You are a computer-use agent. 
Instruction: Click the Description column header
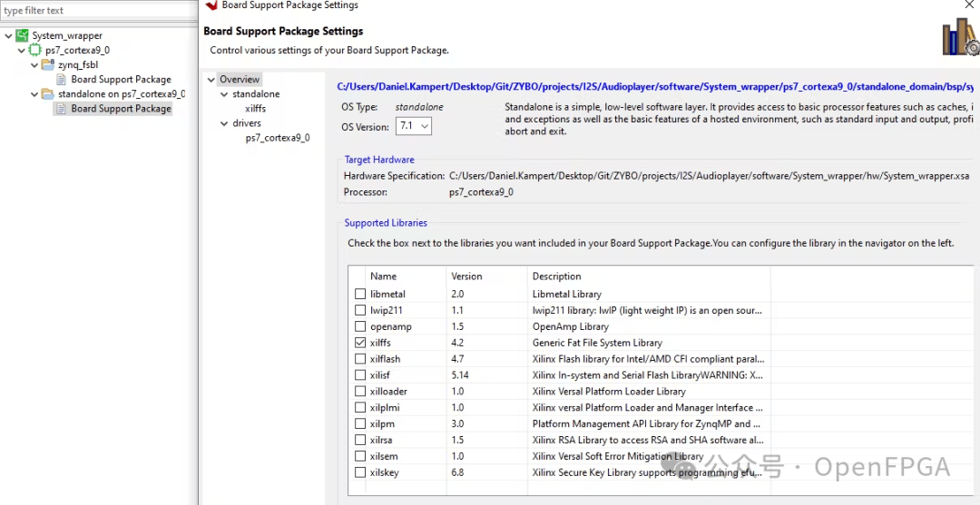coord(557,276)
